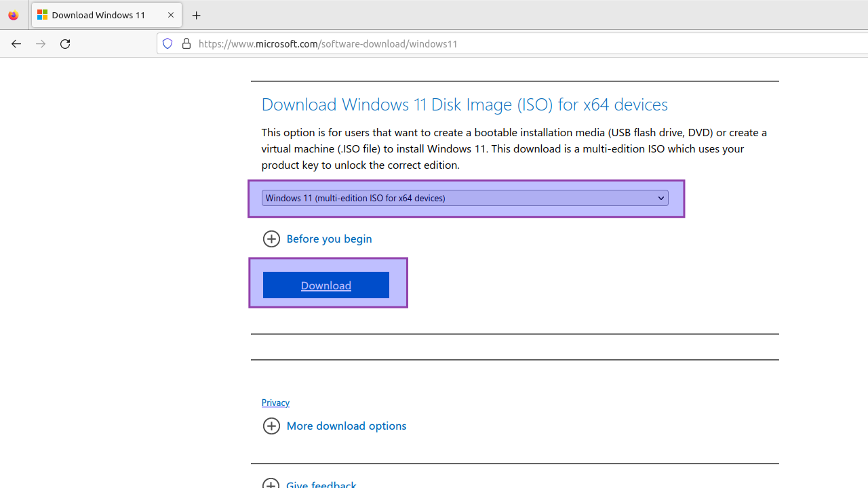The image size is (868, 488).
Task: Expand More download options
Action: coord(334,426)
